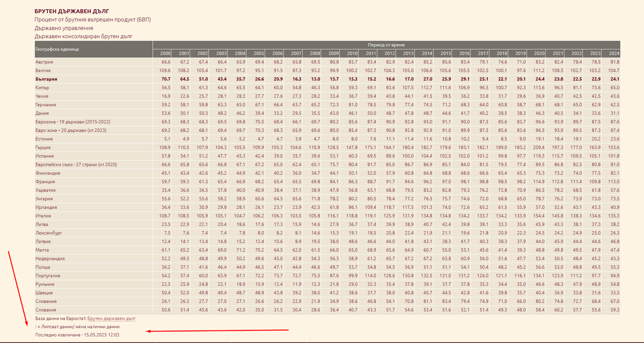Click "Европейски съюз - 27 страни (от 2020)" label
The image size is (644, 343).
pos(76,164)
